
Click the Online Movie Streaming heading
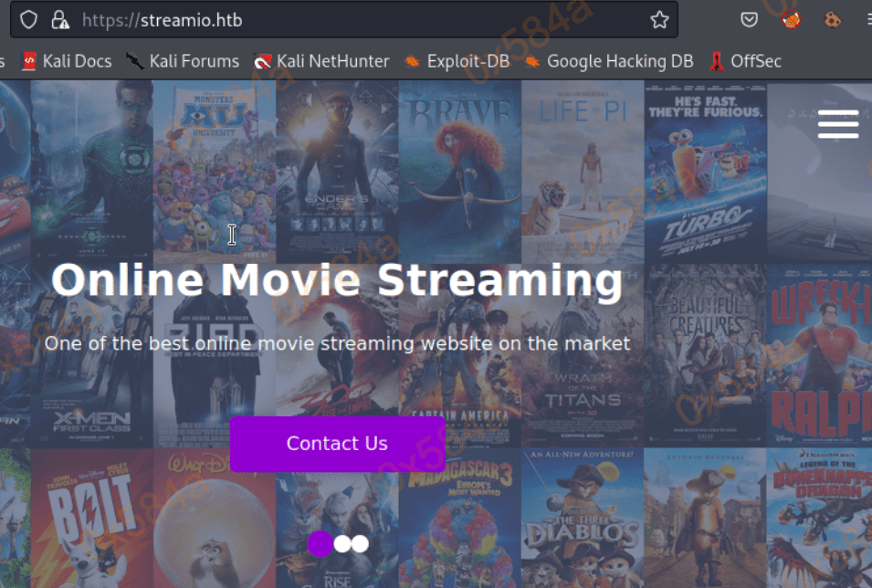(336, 280)
